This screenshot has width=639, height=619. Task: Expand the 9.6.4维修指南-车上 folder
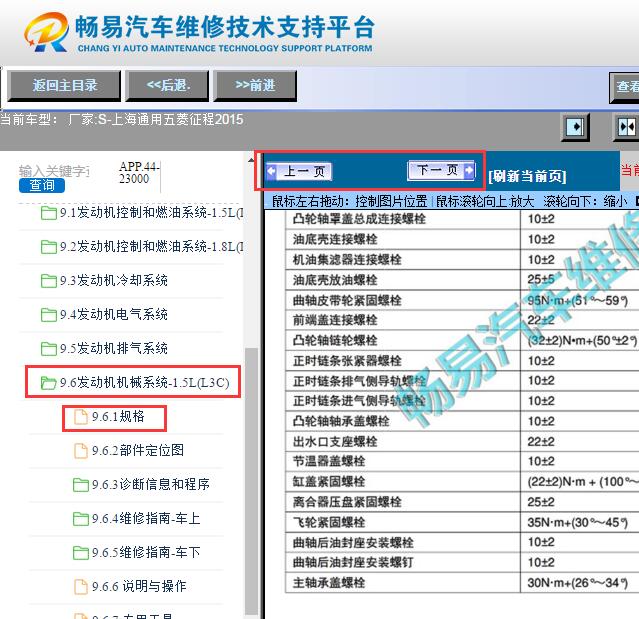click(137, 518)
